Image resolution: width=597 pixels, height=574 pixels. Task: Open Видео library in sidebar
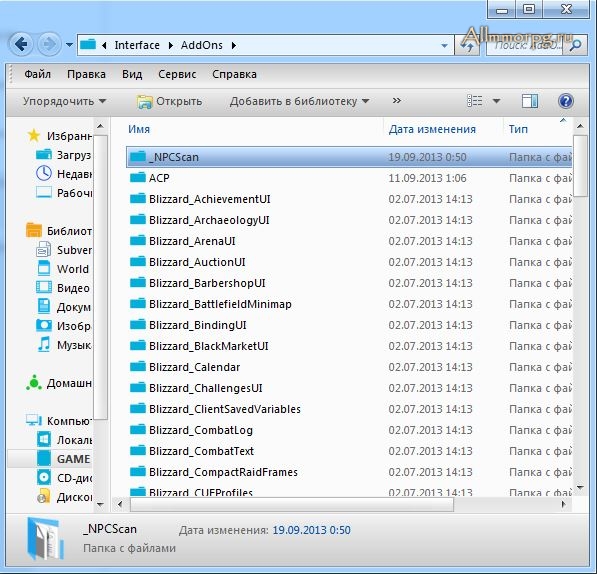coord(63,288)
